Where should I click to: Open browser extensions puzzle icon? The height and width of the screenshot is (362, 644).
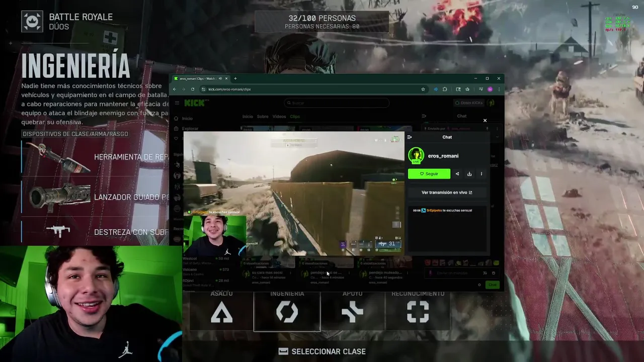click(x=445, y=89)
